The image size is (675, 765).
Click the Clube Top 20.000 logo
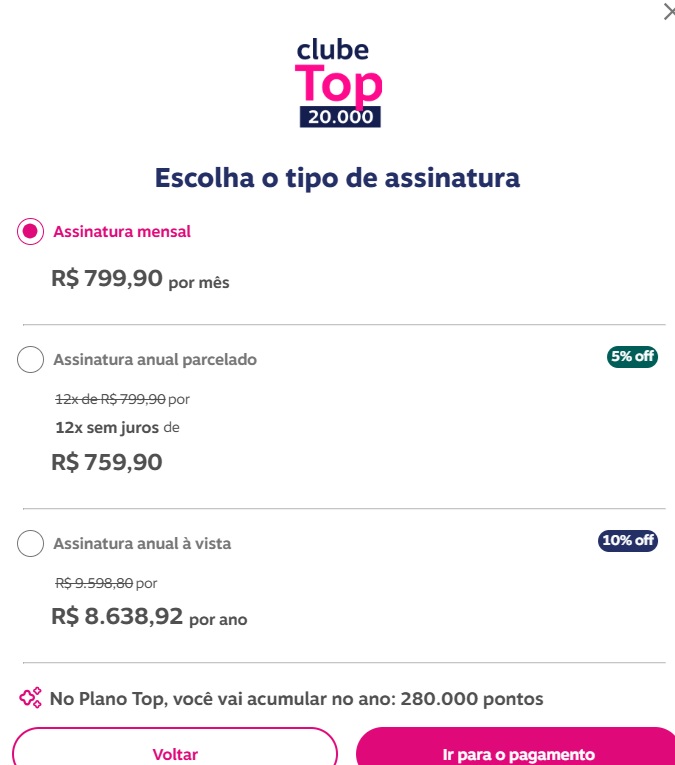coord(339,83)
